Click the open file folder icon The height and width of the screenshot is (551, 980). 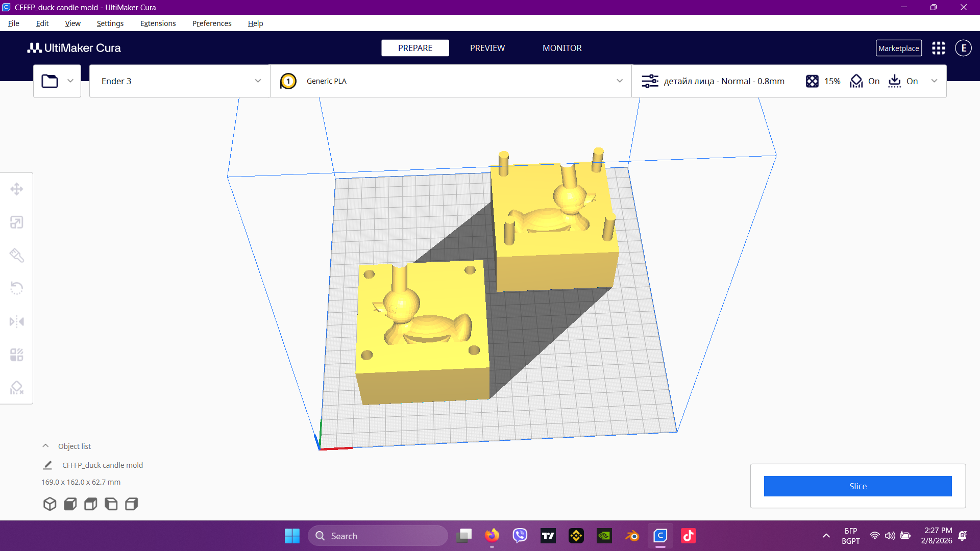[x=50, y=81]
